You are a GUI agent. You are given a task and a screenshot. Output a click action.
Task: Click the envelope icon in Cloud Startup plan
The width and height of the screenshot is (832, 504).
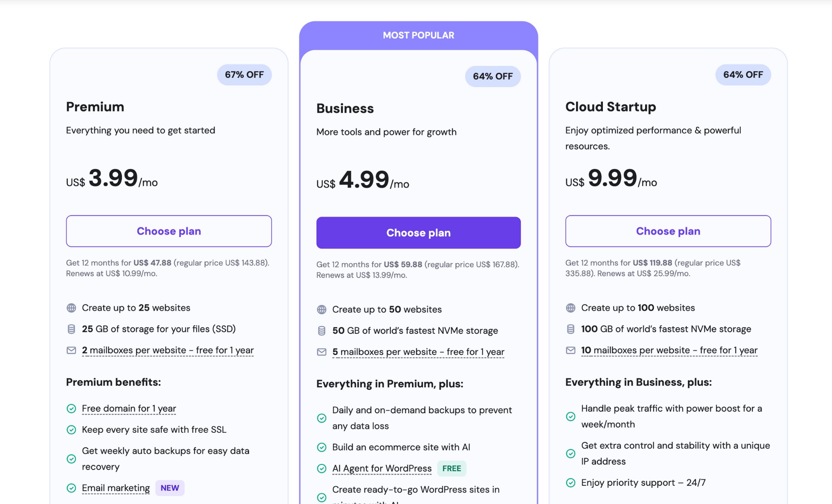pos(570,350)
